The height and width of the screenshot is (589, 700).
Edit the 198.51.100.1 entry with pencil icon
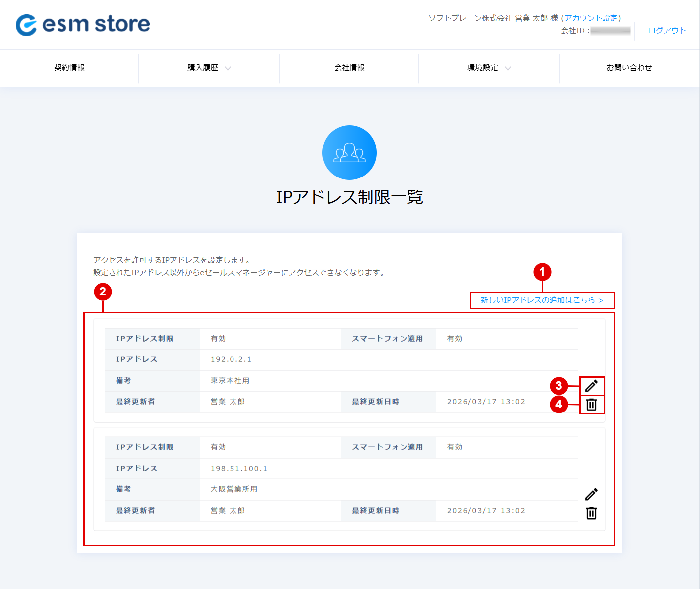(591, 494)
